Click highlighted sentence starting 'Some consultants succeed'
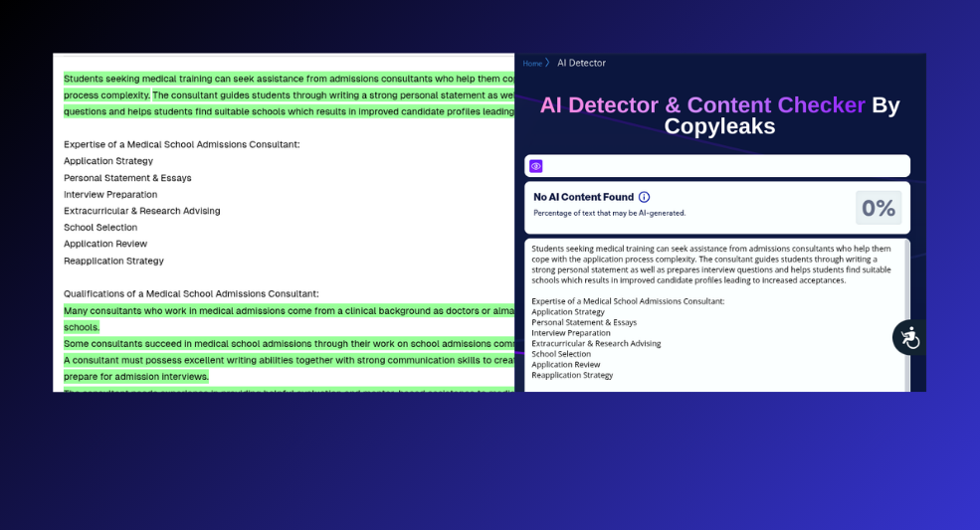This screenshot has width=980, height=530. [289, 344]
